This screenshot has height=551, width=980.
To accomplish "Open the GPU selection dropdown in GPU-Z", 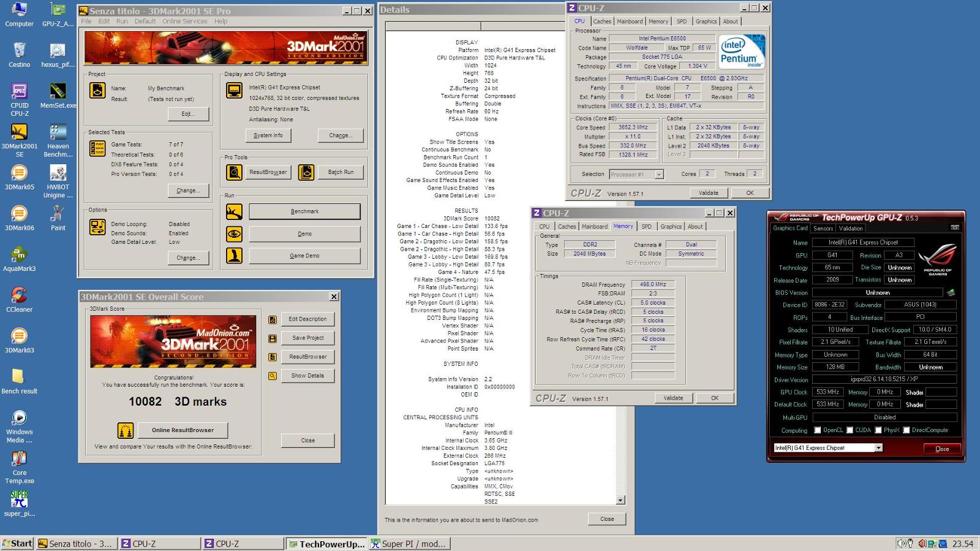I will 878,448.
